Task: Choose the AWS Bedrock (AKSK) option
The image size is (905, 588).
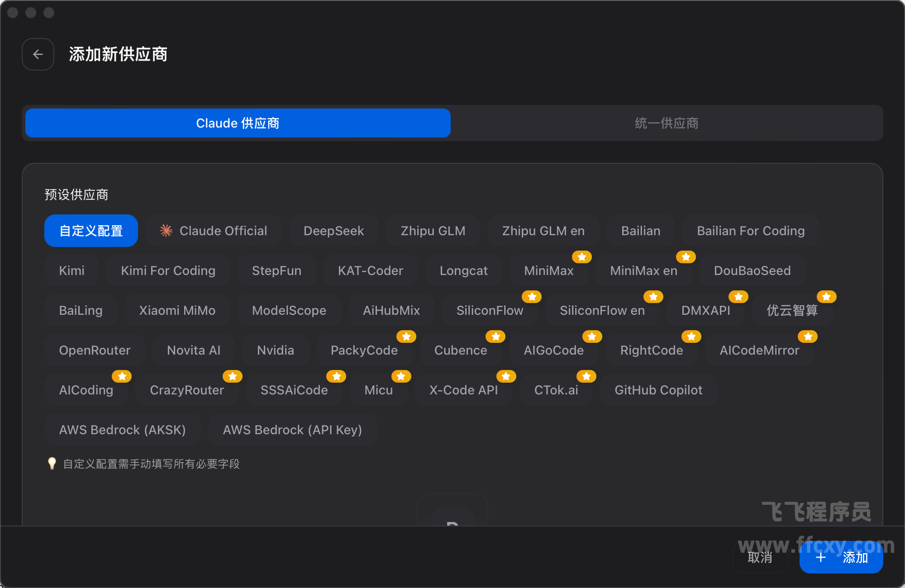Action: tap(123, 430)
